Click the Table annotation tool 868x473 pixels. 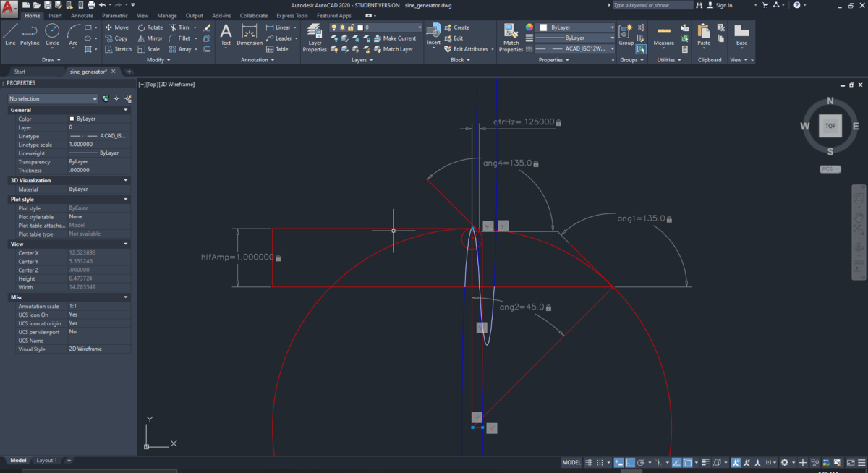point(277,49)
